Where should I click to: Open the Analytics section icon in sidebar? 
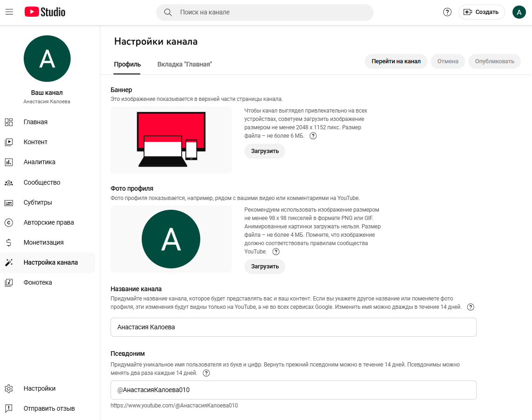coord(9,162)
